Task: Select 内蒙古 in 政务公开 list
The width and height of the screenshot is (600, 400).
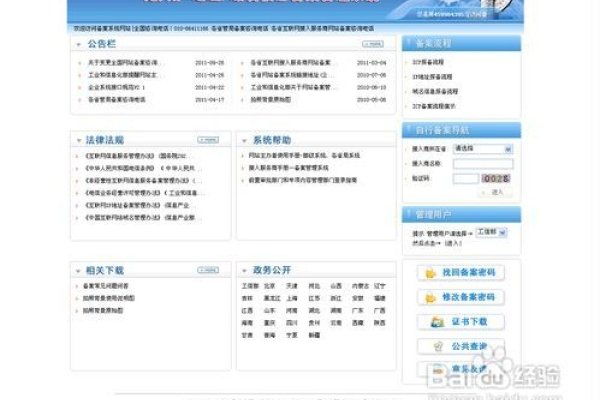Action: pos(360,286)
